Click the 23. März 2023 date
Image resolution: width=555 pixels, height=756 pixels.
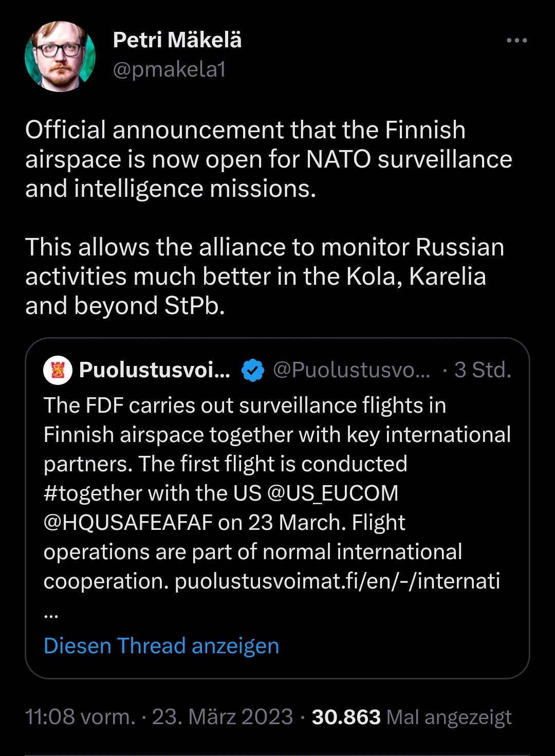click(222, 717)
